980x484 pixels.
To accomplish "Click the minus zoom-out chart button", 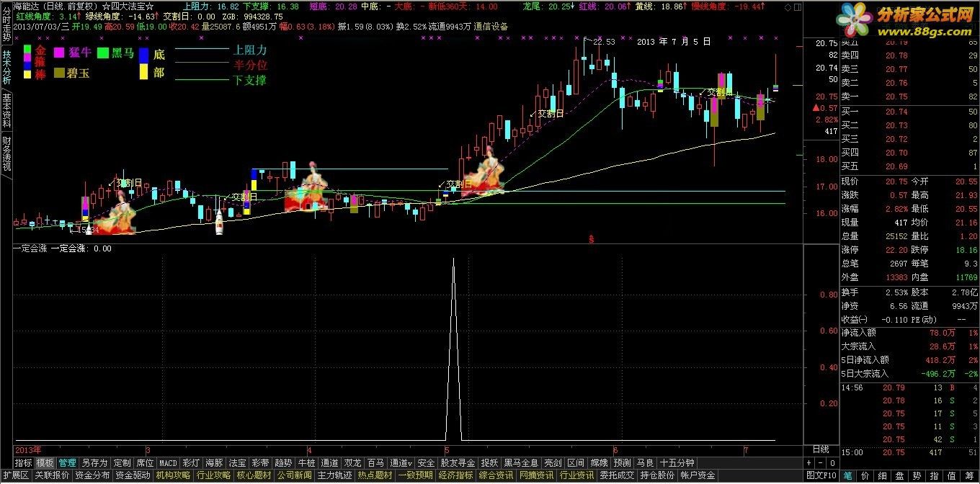I will (x=821, y=462).
